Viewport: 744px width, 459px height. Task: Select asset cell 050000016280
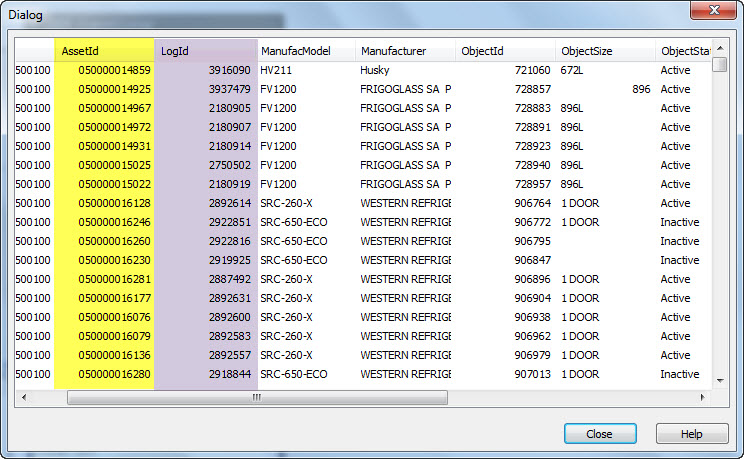[114, 374]
